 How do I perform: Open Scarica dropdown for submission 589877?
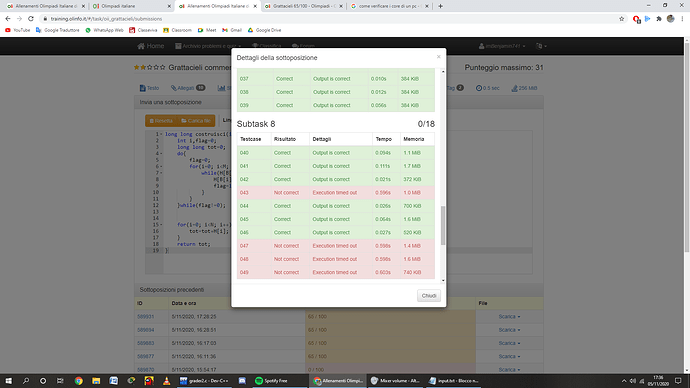point(509,356)
